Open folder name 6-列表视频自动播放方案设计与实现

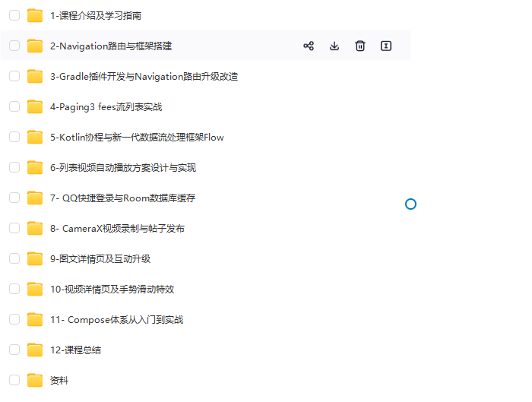[123, 168]
